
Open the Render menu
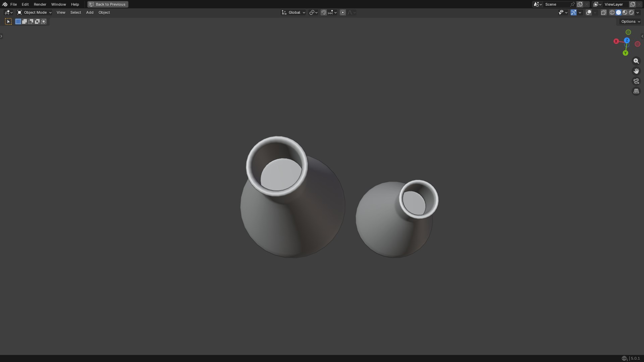[x=40, y=4]
